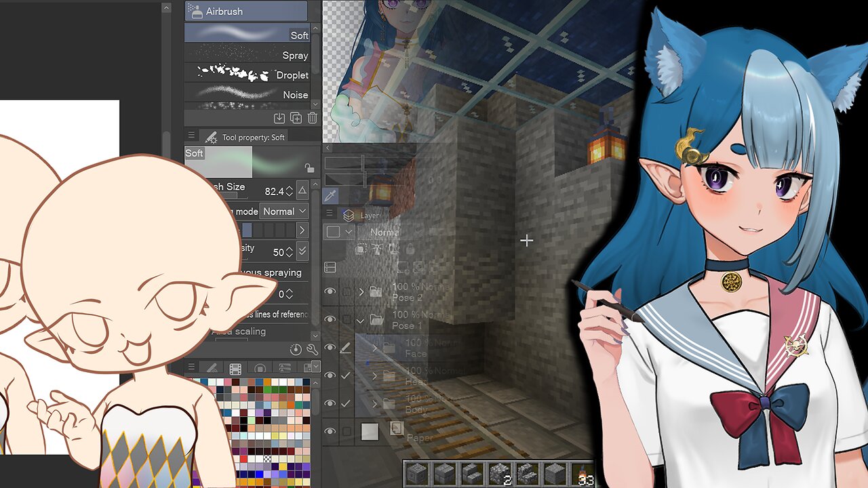
Task: Hide the Body folder layer
Action: coord(330,403)
